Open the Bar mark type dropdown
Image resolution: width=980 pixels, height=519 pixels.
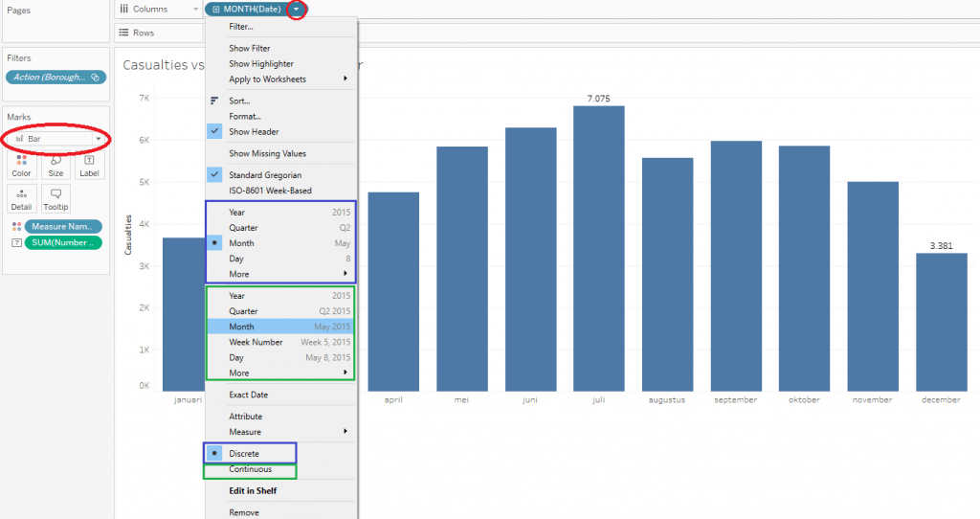click(x=98, y=139)
